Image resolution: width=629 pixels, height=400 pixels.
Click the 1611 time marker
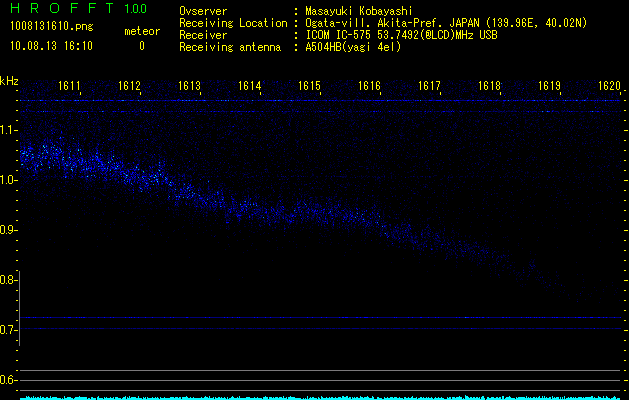pos(70,87)
